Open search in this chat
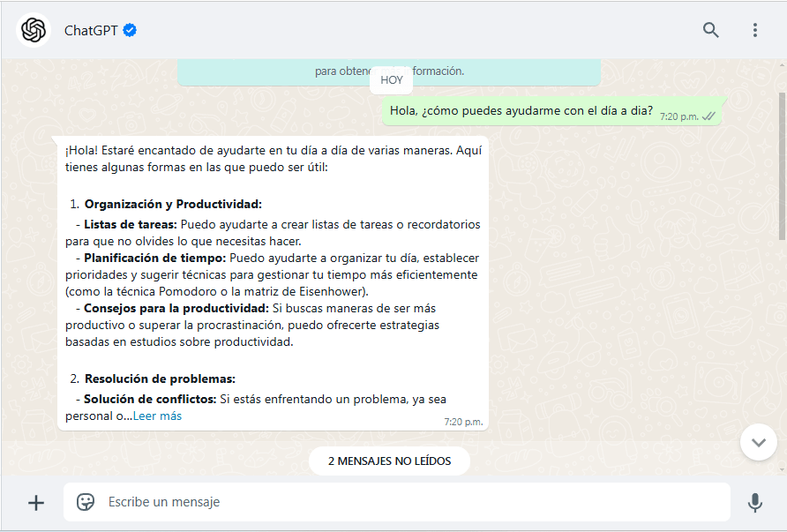787x532 pixels. tap(710, 30)
